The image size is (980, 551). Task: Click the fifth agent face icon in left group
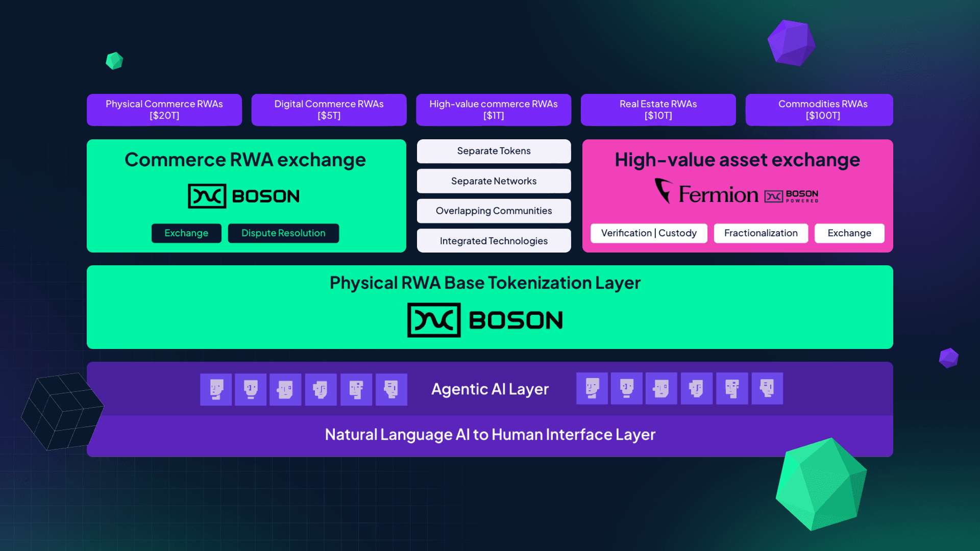356,389
